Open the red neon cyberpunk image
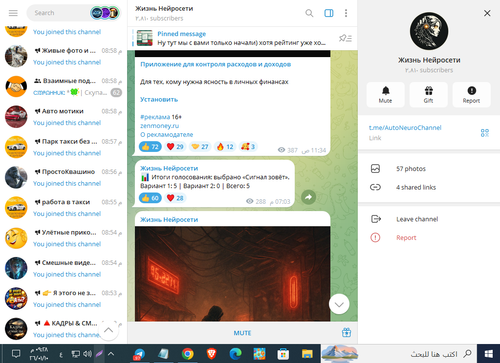Image resolution: width=500 pixels, height=363 pixels. pyautogui.click(x=232, y=274)
